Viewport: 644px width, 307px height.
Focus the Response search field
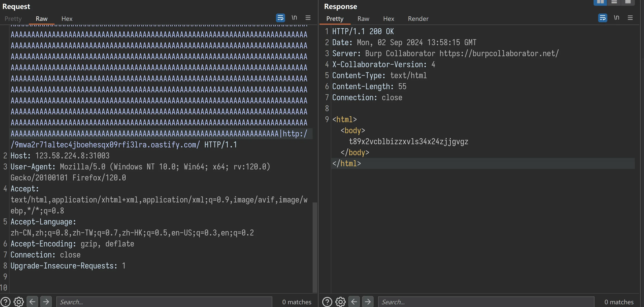click(x=486, y=302)
